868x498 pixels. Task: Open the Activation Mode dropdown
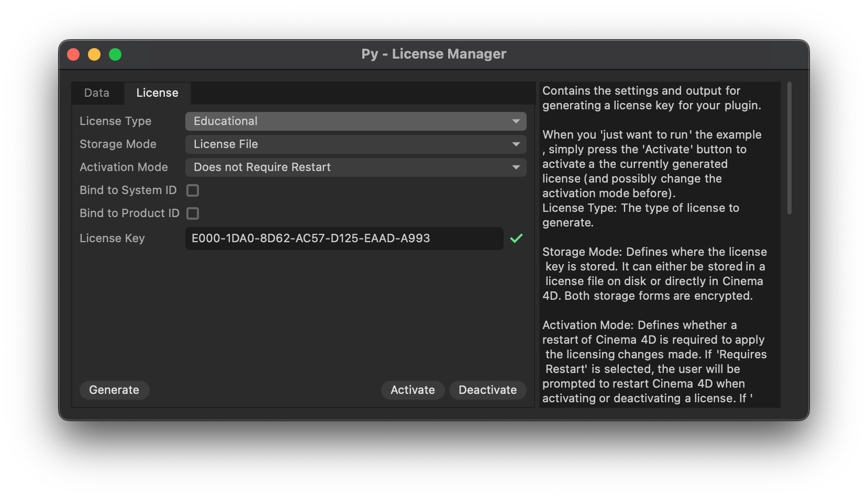point(355,167)
